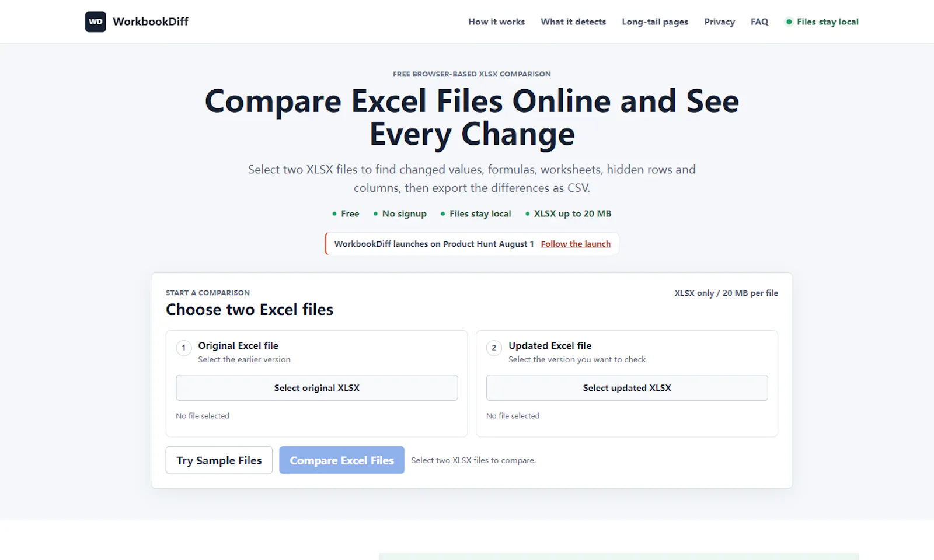
Task: Click step 1 circle icon
Action: 184,348
